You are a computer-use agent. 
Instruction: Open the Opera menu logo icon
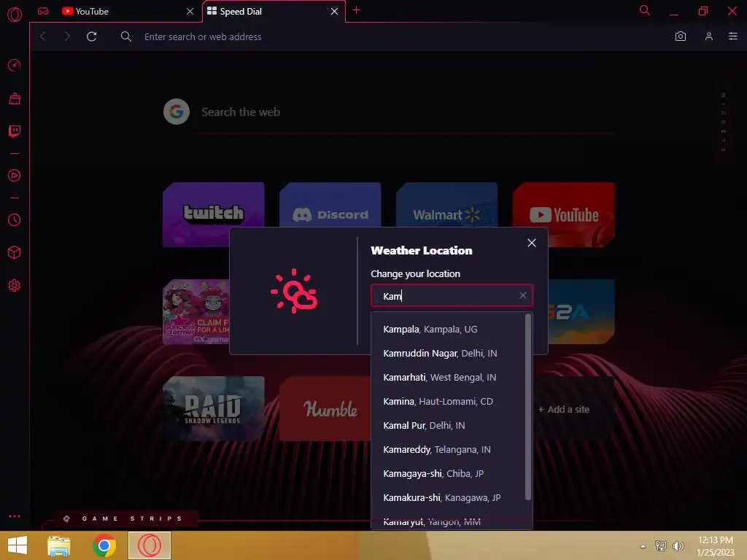coord(15,15)
